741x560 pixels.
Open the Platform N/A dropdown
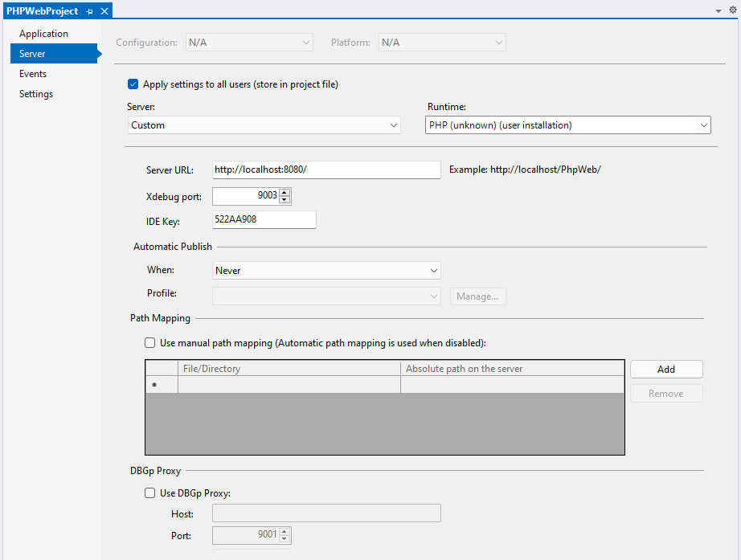coord(442,43)
